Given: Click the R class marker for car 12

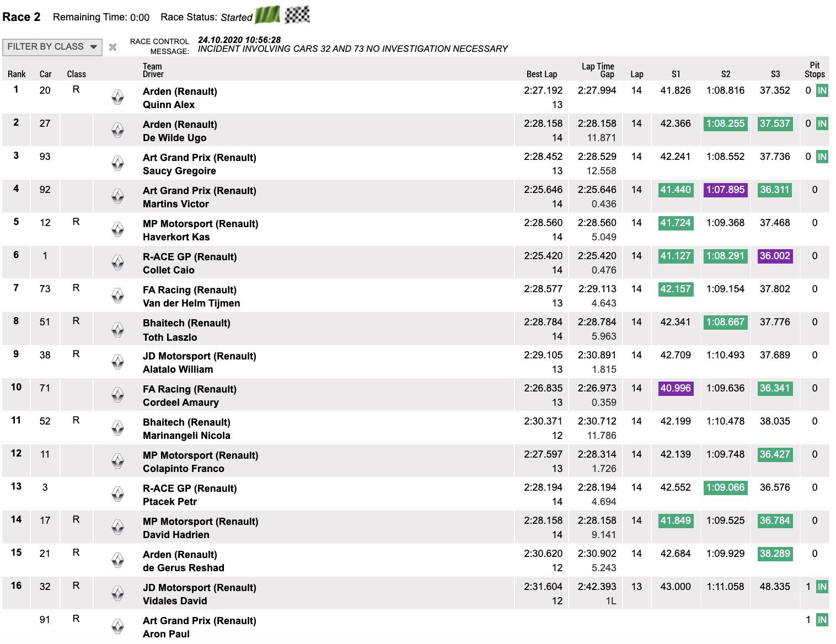Looking at the screenshot, I should tap(76, 222).
